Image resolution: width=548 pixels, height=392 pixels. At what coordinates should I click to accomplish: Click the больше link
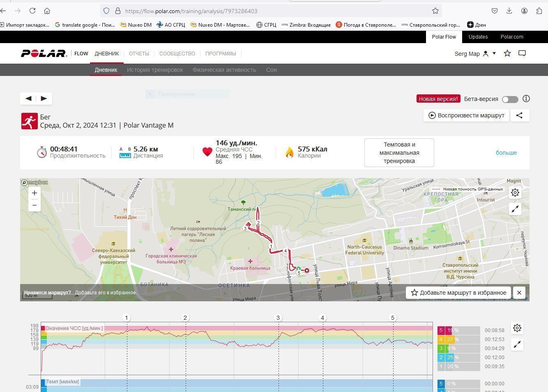506,153
